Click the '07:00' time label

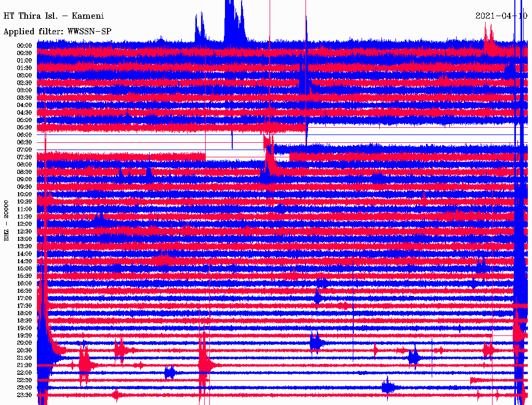point(24,150)
